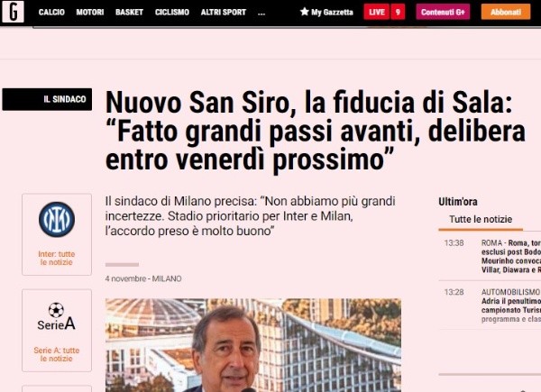Viewport: 541px width, 392px height.
Task: Select ALTRI SPORT in the top menu
Action: point(224,13)
